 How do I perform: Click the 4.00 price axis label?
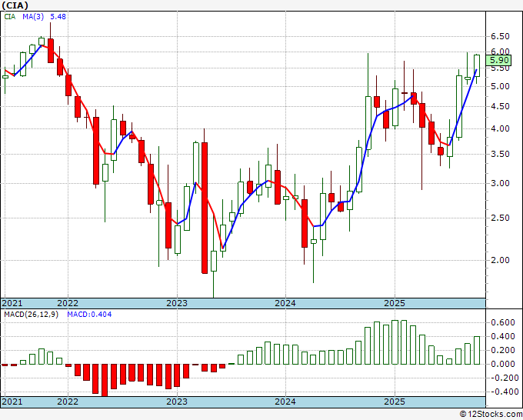pos(500,128)
